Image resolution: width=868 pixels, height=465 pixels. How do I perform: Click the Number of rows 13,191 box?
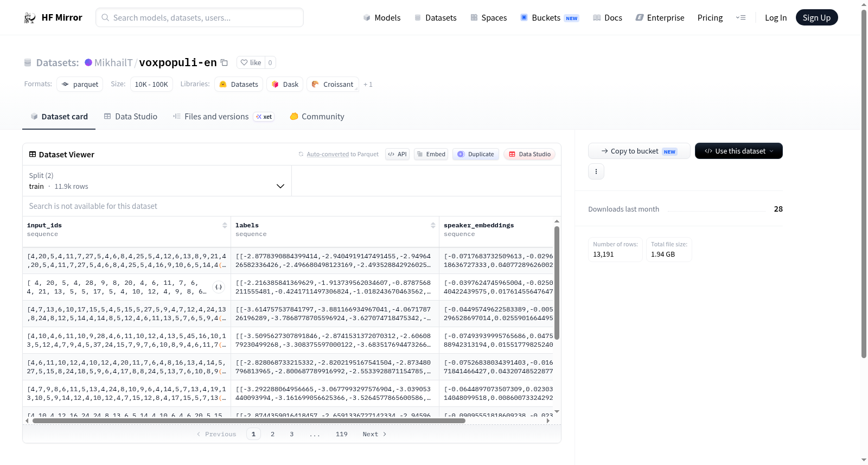point(616,250)
